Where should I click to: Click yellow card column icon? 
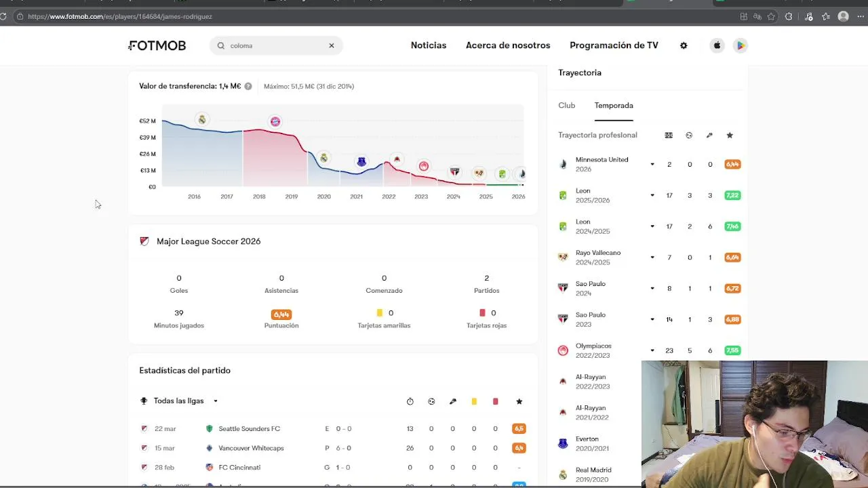(x=474, y=401)
